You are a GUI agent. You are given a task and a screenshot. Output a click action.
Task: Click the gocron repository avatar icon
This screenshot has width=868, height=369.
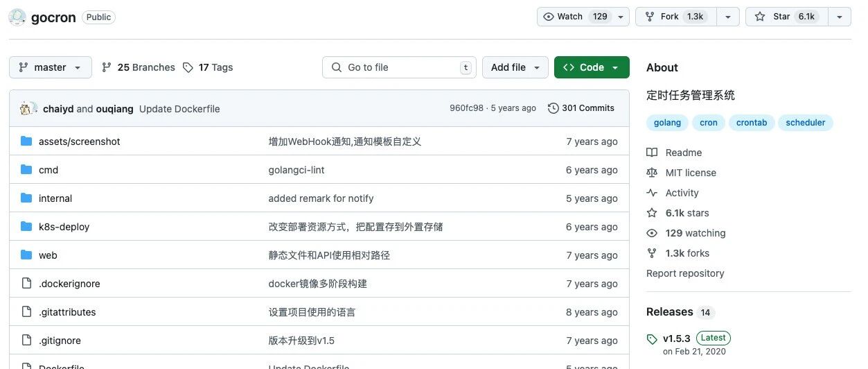[x=17, y=17]
